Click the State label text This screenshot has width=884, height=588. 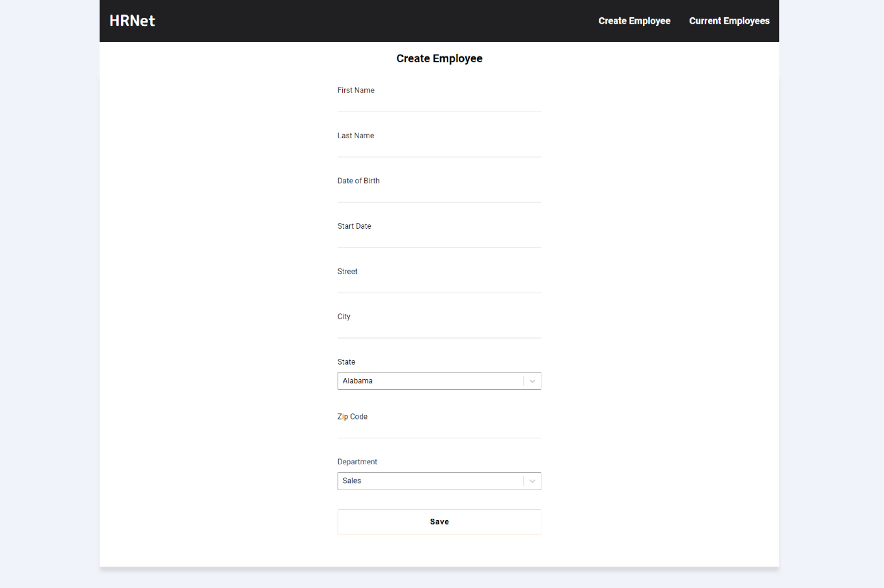[x=346, y=362]
